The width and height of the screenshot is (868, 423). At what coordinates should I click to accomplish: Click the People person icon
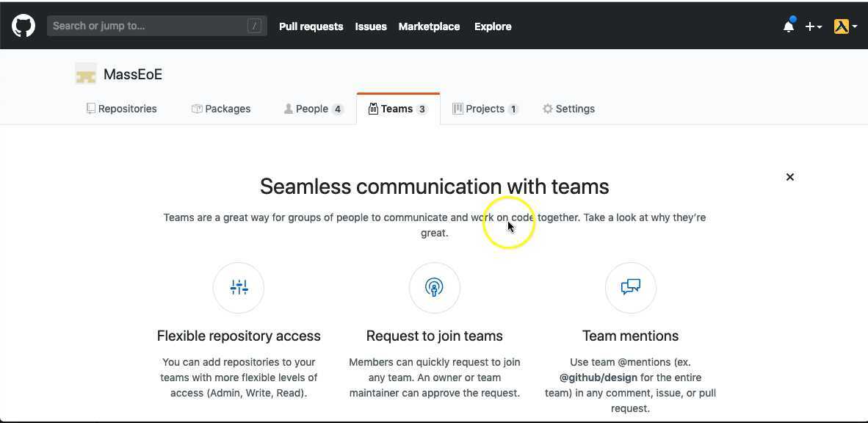(x=288, y=109)
